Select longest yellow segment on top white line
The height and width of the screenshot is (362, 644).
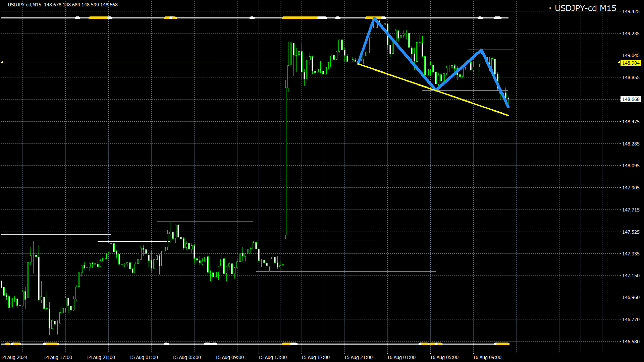(x=299, y=18)
